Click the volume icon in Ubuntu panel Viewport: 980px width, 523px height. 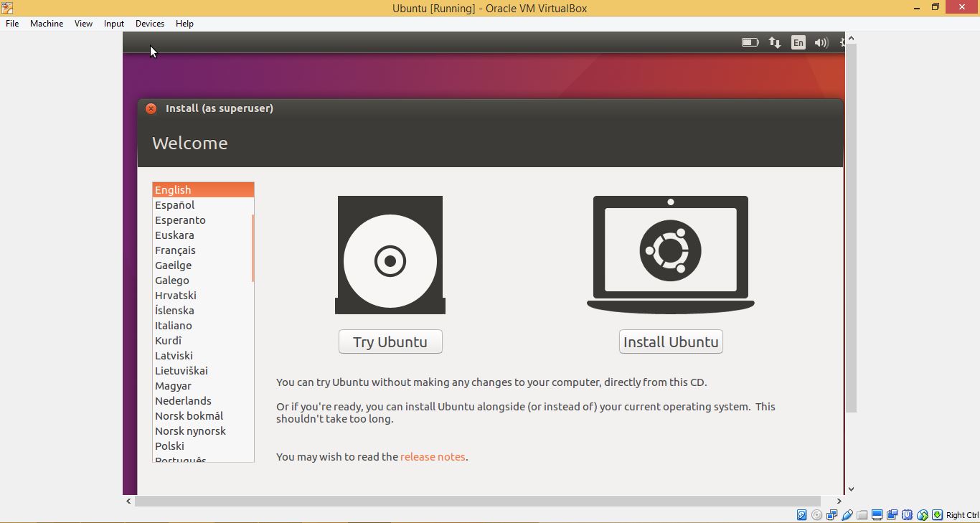click(821, 42)
